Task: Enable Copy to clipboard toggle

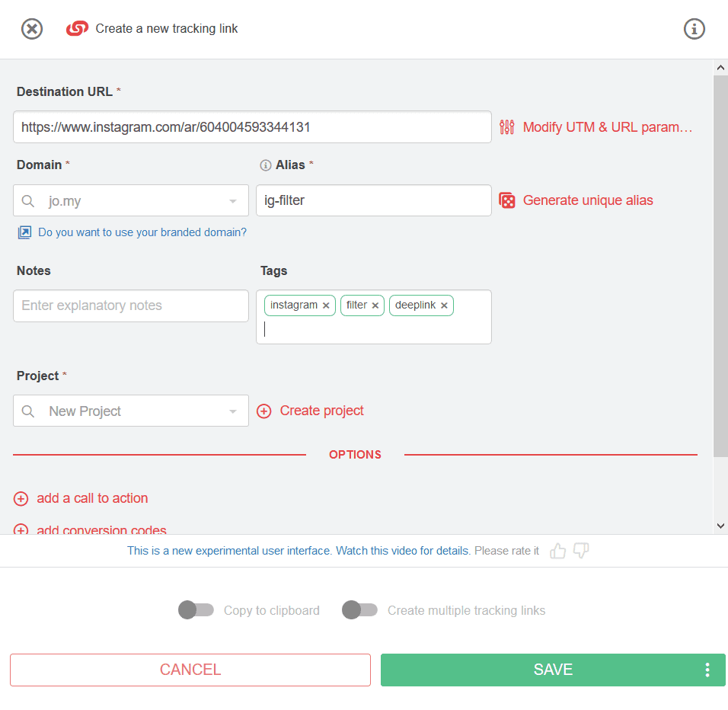Action: (196, 610)
